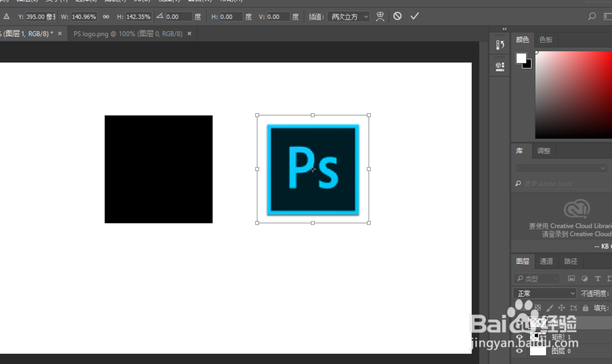Image resolution: width=612 pixels, height=364 pixels.
Task: Open the History panel icon
Action: coord(500,45)
